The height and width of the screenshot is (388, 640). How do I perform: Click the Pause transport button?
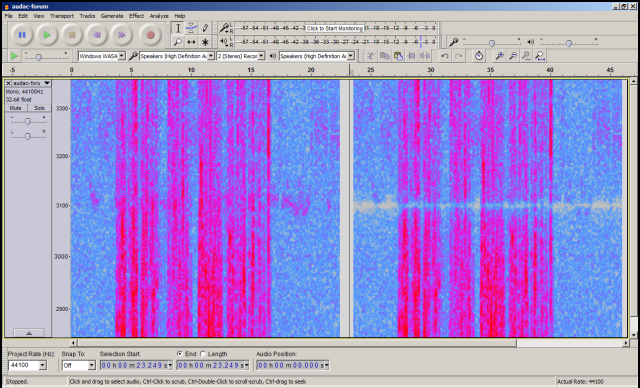pyautogui.click(x=22, y=35)
